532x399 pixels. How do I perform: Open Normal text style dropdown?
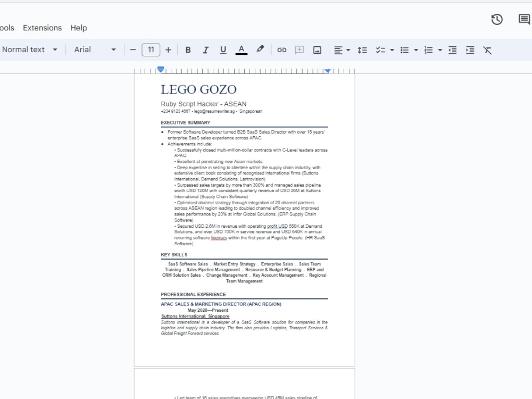click(29, 49)
